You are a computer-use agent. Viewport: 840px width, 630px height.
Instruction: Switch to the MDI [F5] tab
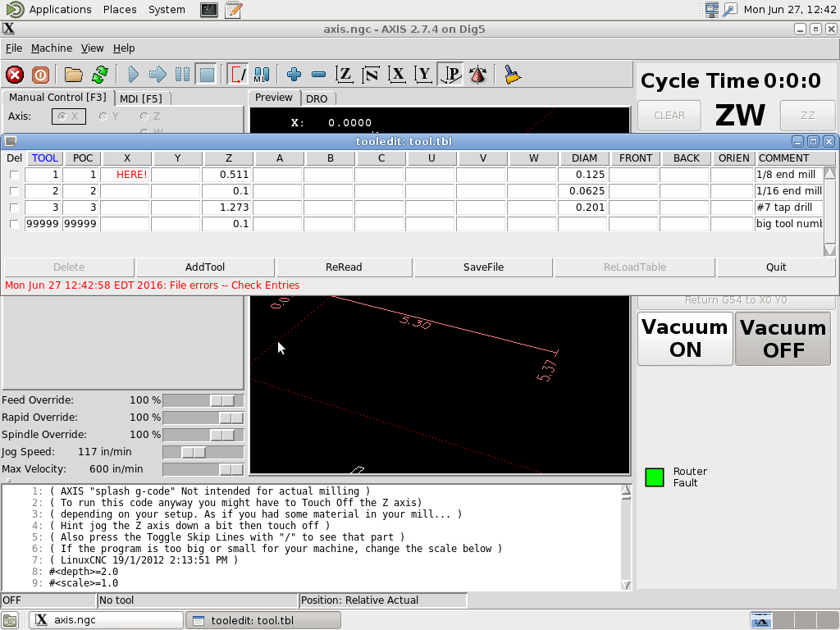[141, 98]
